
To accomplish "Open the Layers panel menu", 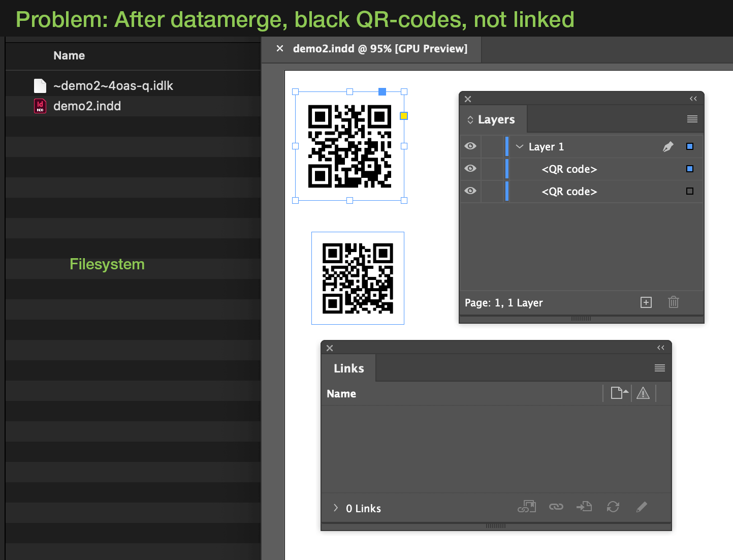I will 692,119.
